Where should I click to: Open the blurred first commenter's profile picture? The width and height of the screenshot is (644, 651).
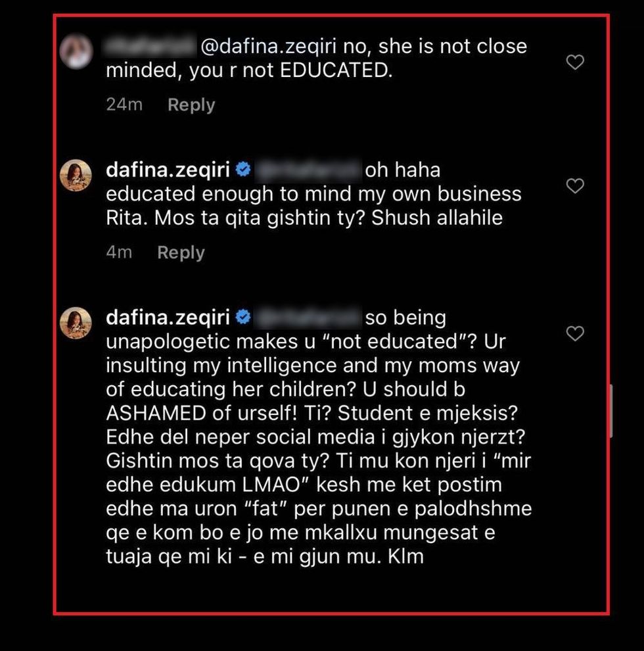(x=76, y=51)
